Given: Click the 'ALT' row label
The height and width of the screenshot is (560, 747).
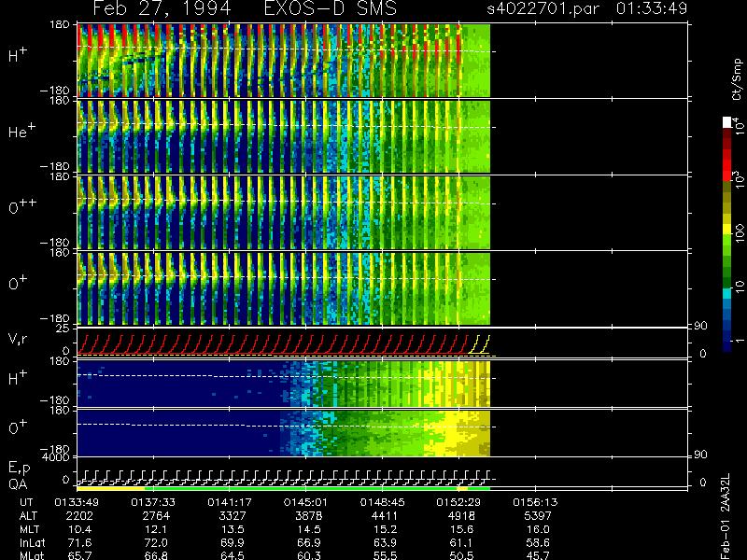Looking at the screenshot, I should tap(28, 516).
